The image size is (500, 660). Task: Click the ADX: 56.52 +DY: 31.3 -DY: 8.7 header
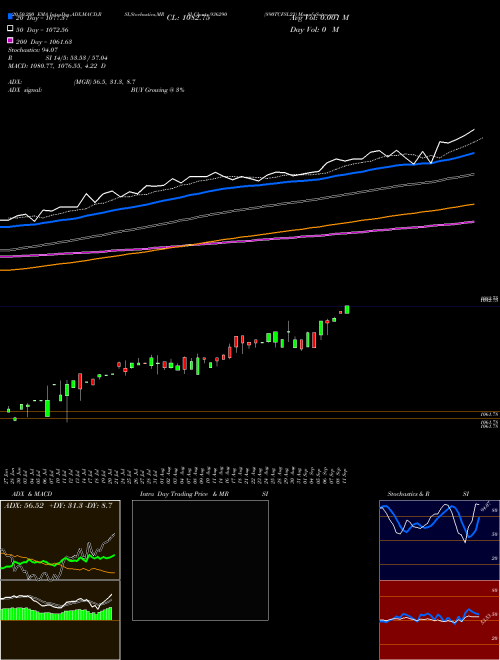pyautogui.click(x=58, y=506)
